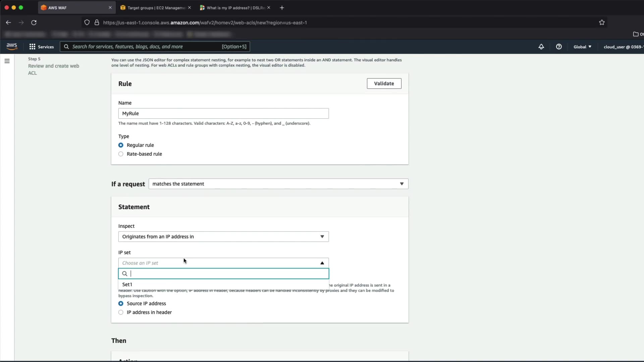The height and width of the screenshot is (362, 644).
Task: Reload the page with refresh icon
Action: click(34, 22)
